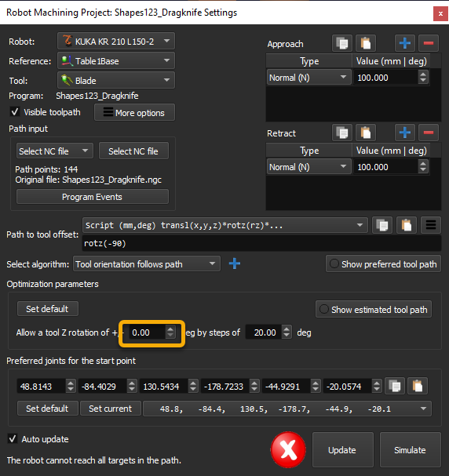449x476 pixels.
Task: Paste the Retract settings
Action: click(x=366, y=133)
